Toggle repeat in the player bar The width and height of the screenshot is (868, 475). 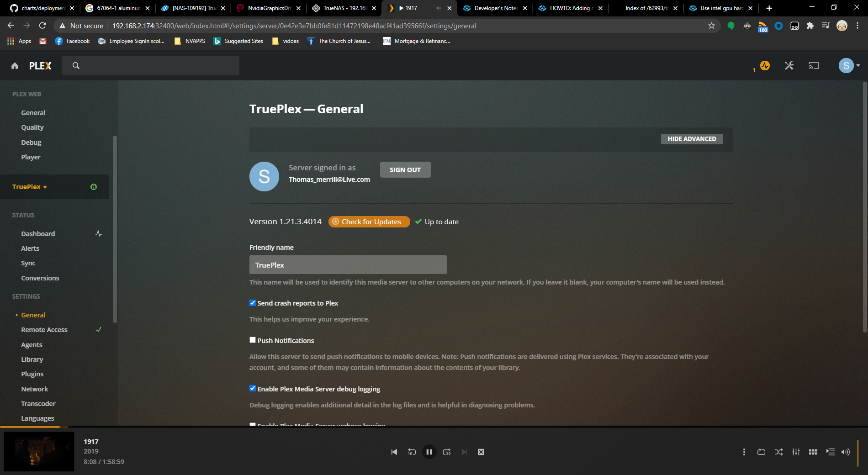tap(761, 452)
